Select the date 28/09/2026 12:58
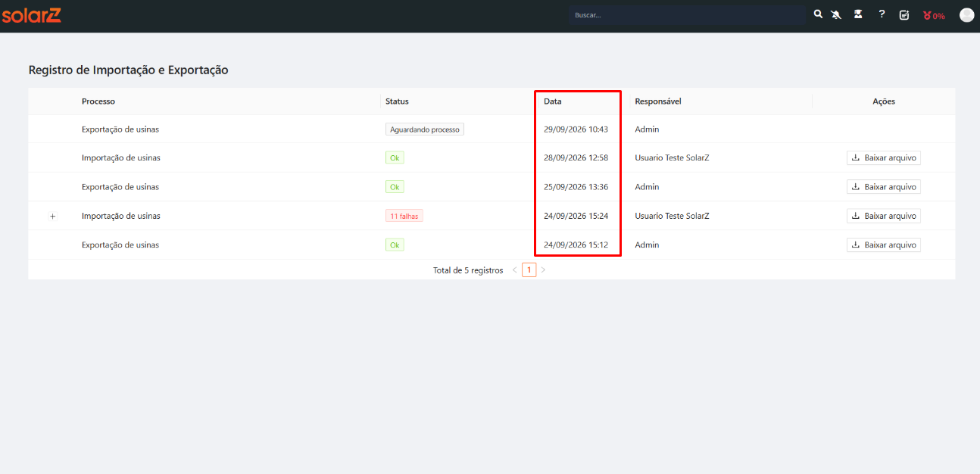Viewport: 980px width, 474px height. 576,158
